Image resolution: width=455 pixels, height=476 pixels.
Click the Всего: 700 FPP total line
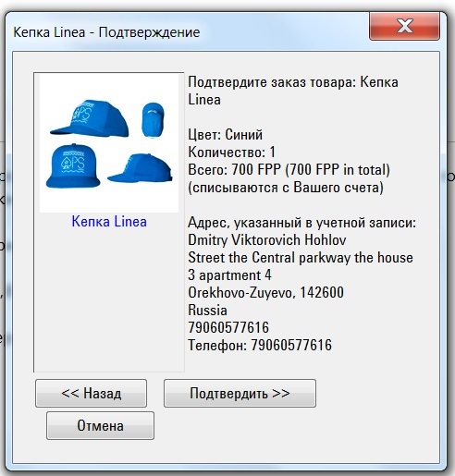tap(289, 169)
